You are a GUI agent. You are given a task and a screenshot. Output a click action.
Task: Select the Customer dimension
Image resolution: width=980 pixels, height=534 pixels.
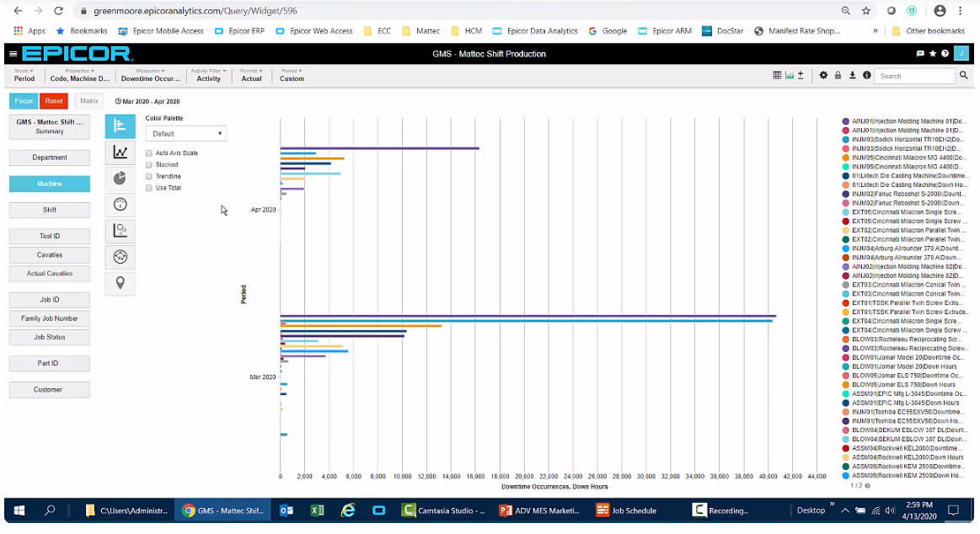[x=50, y=390]
